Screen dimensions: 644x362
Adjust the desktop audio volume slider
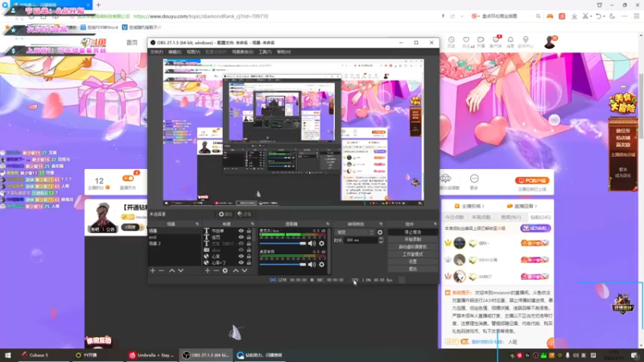coord(283,265)
